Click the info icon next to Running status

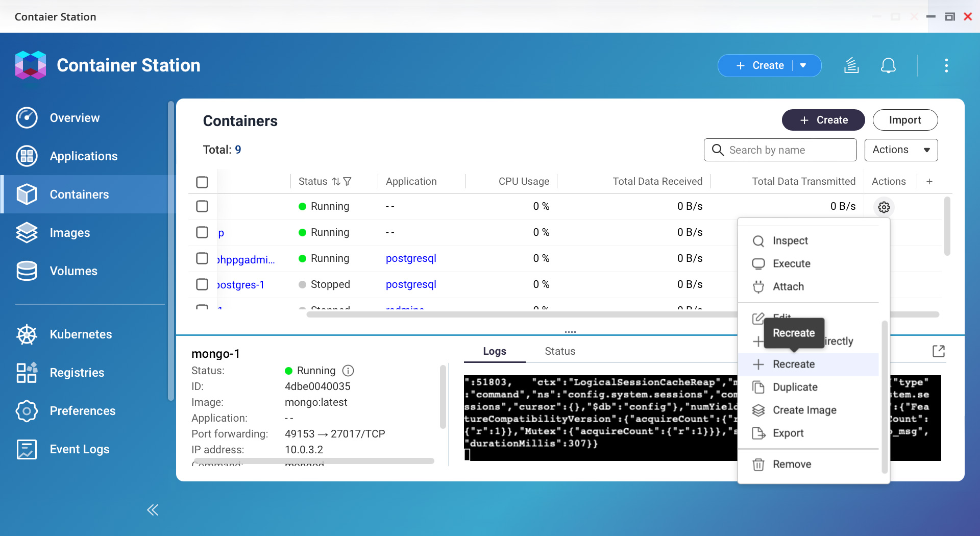pyautogui.click(x=348, y=371)
